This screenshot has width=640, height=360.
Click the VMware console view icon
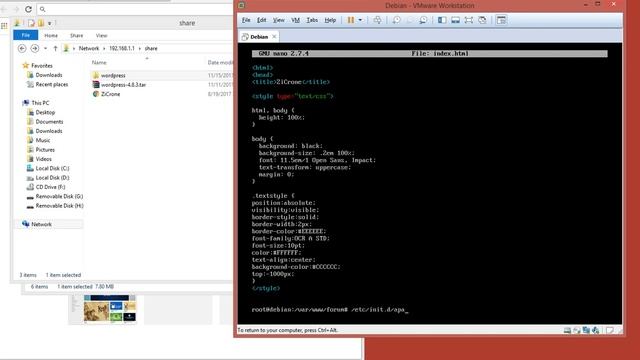point(501,20)
